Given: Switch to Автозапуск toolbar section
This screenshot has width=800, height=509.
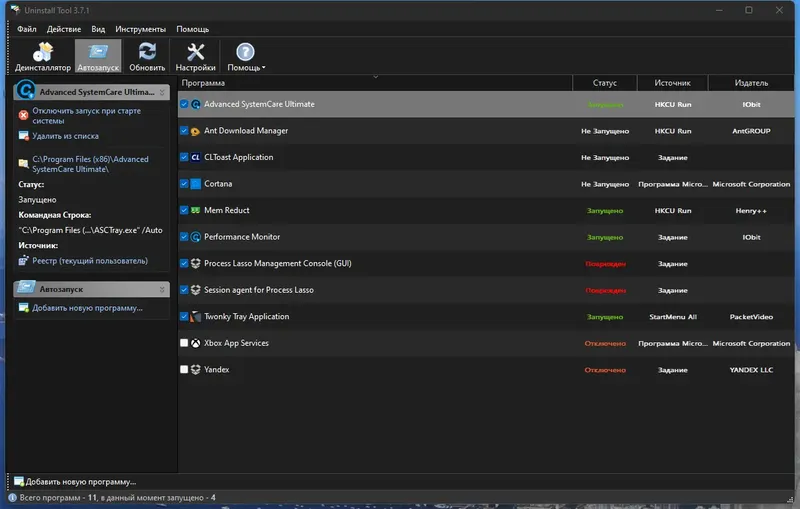Looking at the screenshot, I should click(x=98, y=56).
